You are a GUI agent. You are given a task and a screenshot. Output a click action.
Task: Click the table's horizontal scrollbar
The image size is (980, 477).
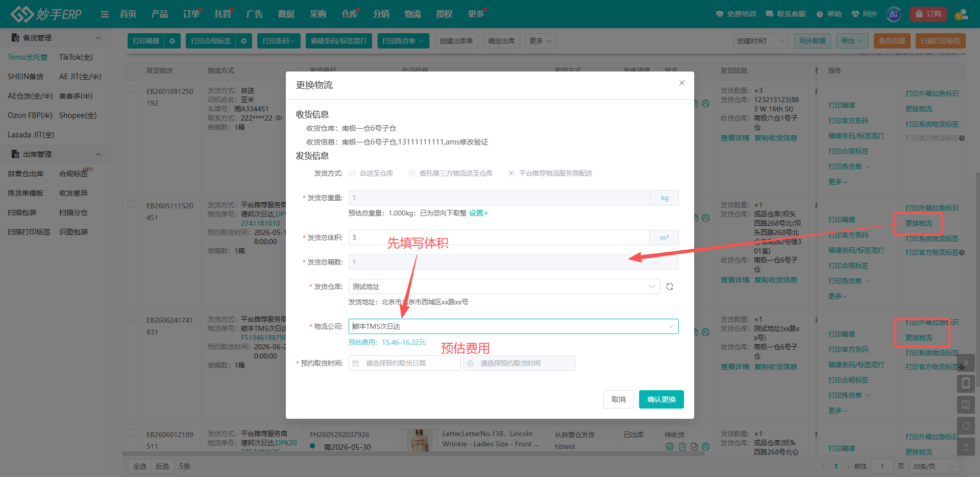coord(413,453)
